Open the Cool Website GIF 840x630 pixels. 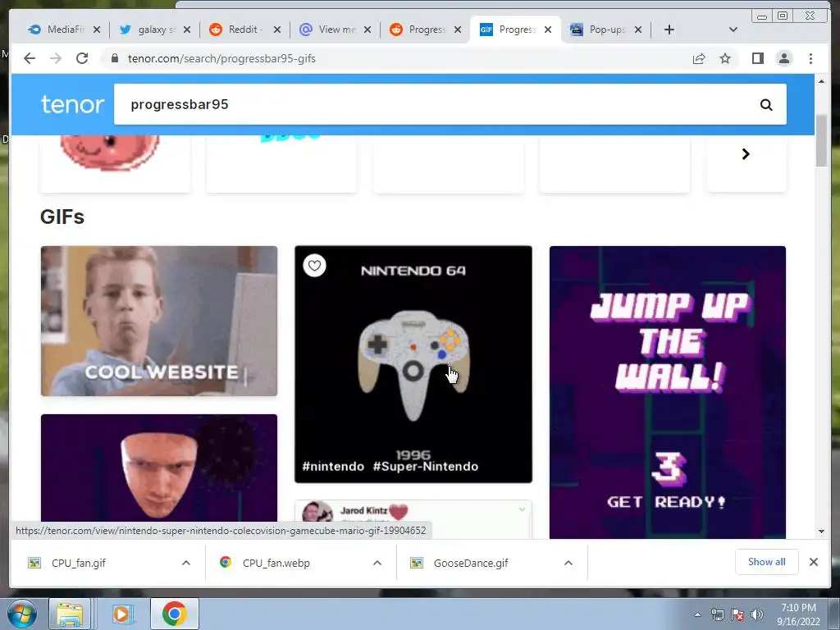159,321
